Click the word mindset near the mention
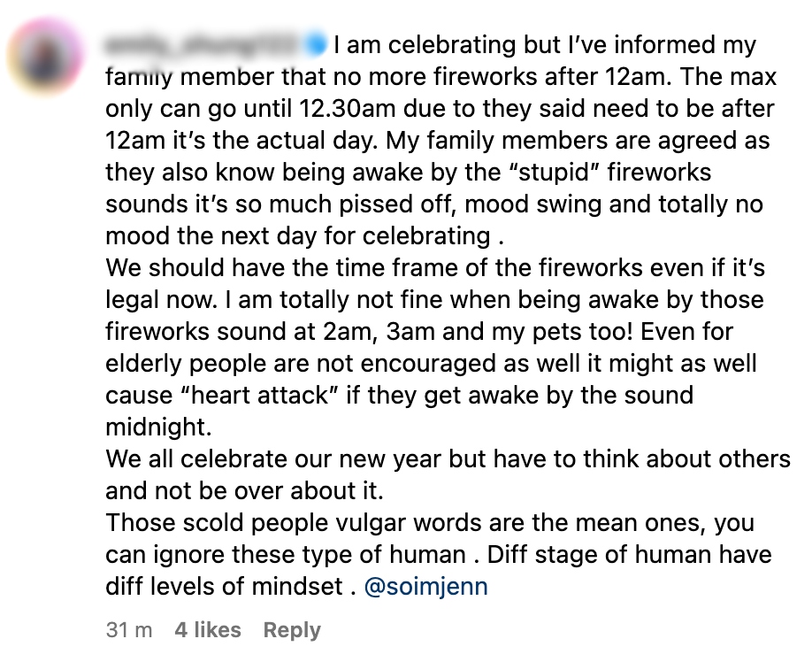The width and height of the screenshot is (812, 662). [296, 587]
